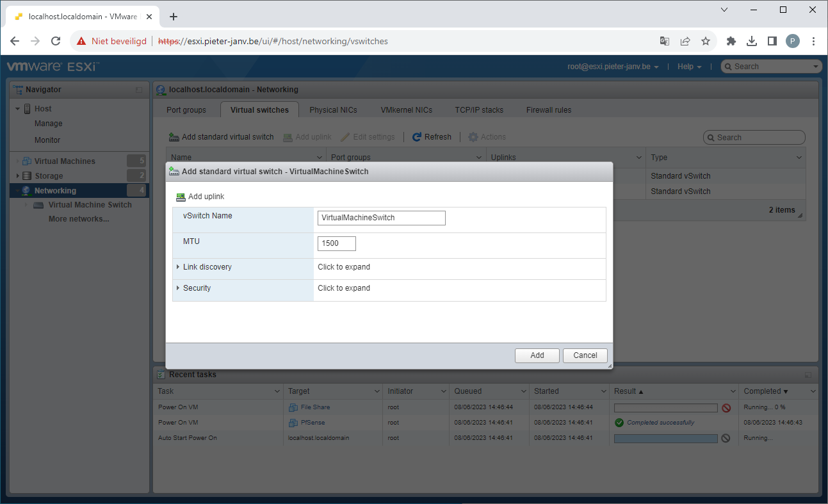Open Chrome downloads icon
Viewport: 828px width, 504px height.
[x=752, y=41]
